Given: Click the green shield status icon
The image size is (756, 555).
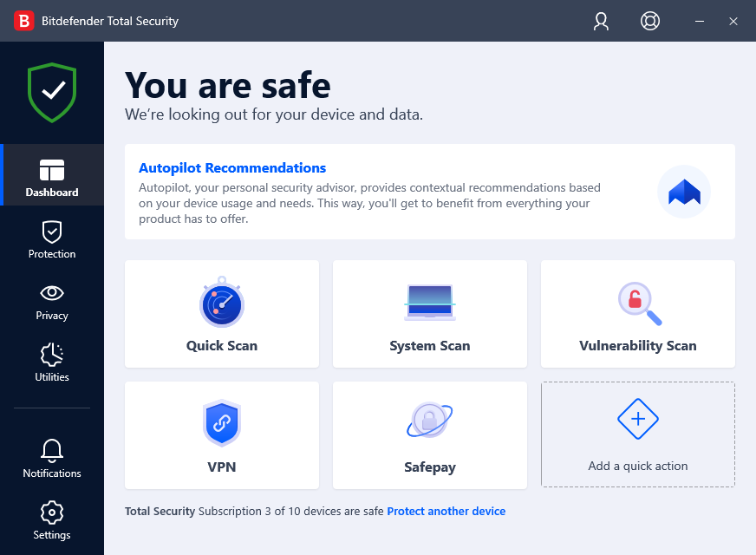Looking at the screenshot, I should click(52, 91).
